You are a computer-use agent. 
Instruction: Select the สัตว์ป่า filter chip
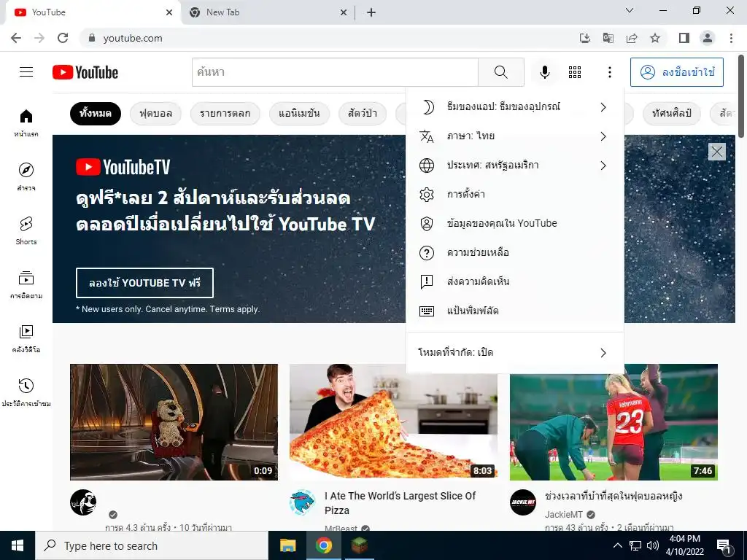tap(362, 113)
